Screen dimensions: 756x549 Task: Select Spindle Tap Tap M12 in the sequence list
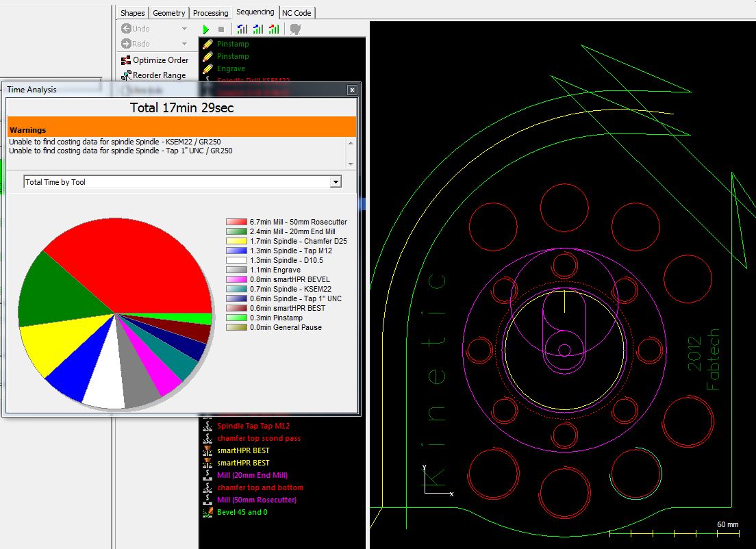tap(253, 426)
